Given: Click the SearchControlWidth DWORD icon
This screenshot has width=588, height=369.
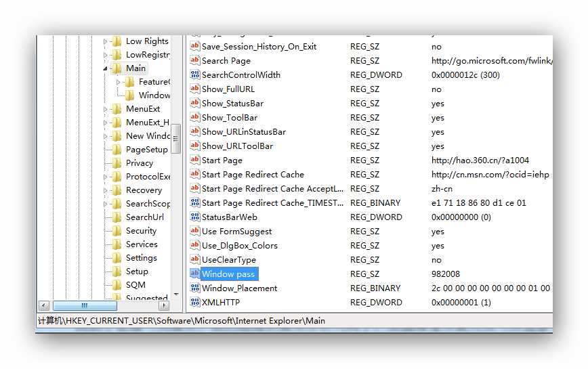Looking at the screenshot, I should coord(194,74).
